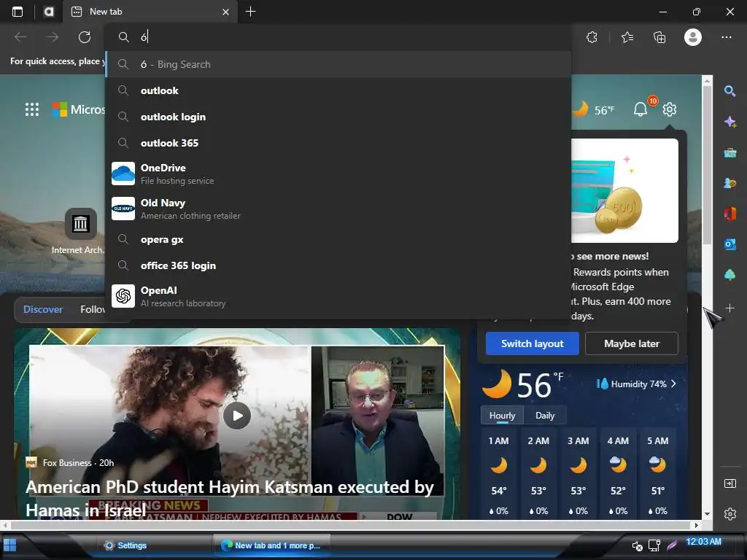The width and height of the screenshot is (747, 560).
Task: Open the Extensions puzzle icon
Action: [x=592, y=37]
